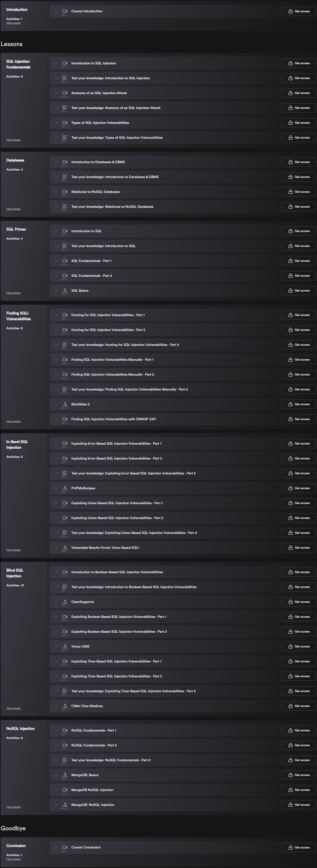
Task: Hide details of the Databases section
Action: (x=13, y=209)
